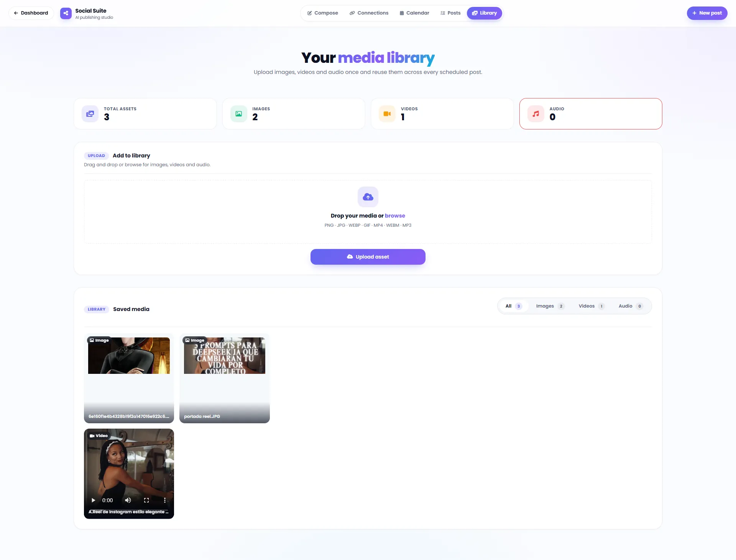Viewport: 736px width, 560px height.
Task: Click the Audio stat card
Action: (x=591, y=114)
